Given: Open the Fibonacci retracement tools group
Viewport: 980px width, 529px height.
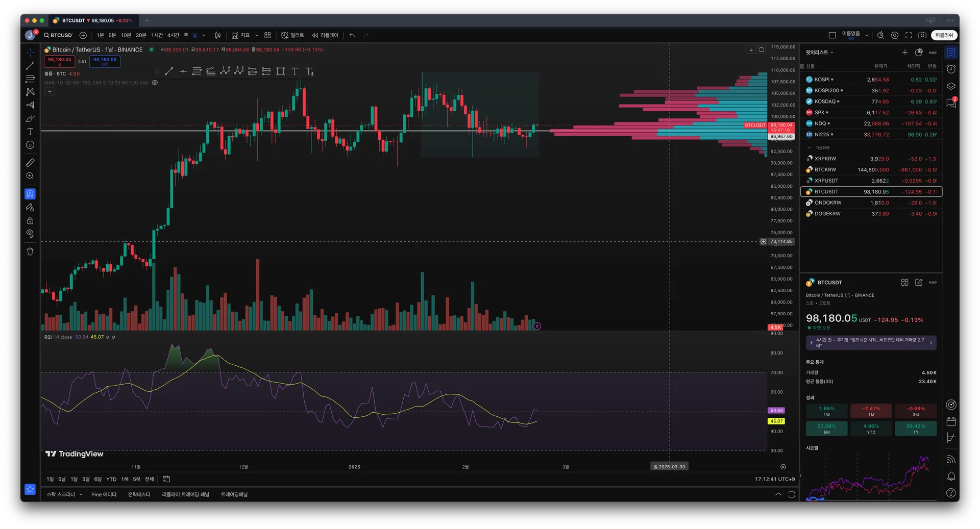Looking at the screenshot, I should [x=30, y=79].
